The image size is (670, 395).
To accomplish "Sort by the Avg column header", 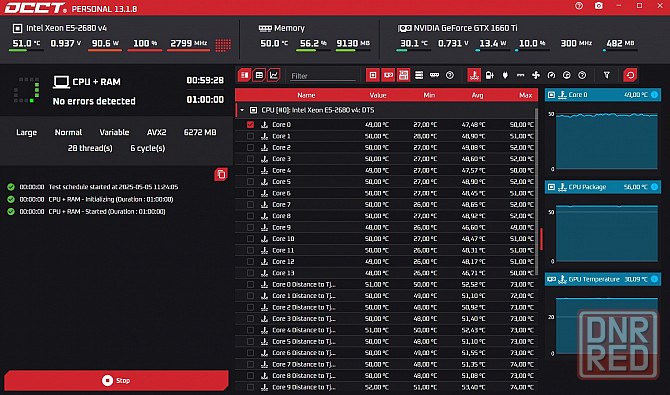I will pyautogui.click(x=477, y=95).
